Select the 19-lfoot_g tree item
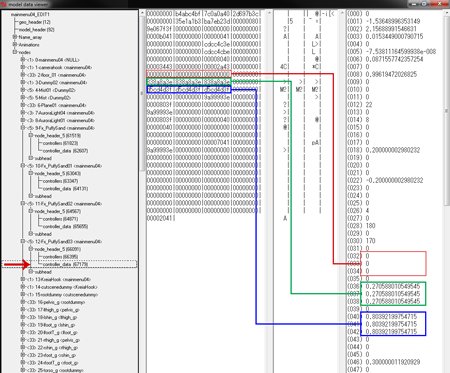This screenshot has height=373, width=450. tap(51, 325)
